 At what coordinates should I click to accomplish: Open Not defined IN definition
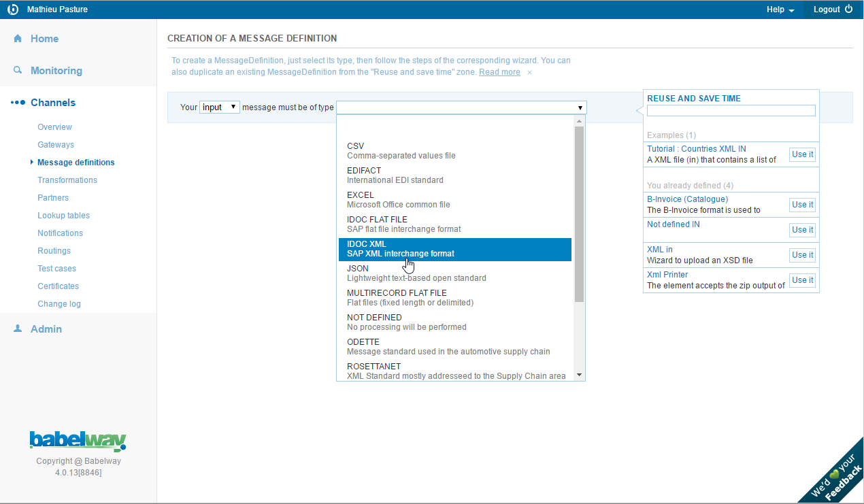(x=673, y=224)
